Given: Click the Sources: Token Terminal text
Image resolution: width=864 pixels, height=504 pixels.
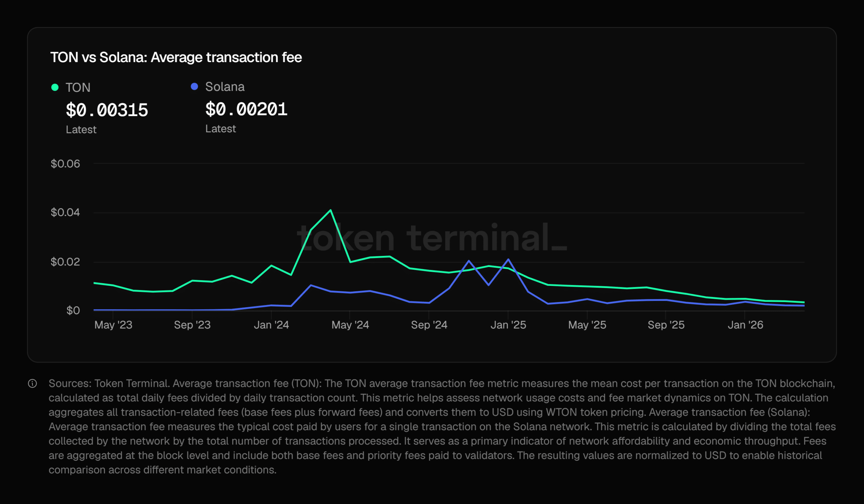Looking at the screenshot, I should [x=109, y=383].
